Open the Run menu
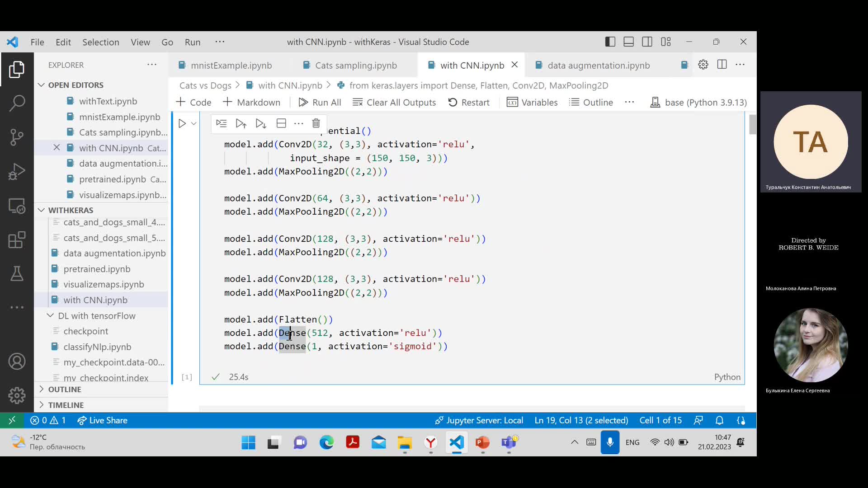The width and height of the screenshot is (868, 488). [x=193, y=42]
